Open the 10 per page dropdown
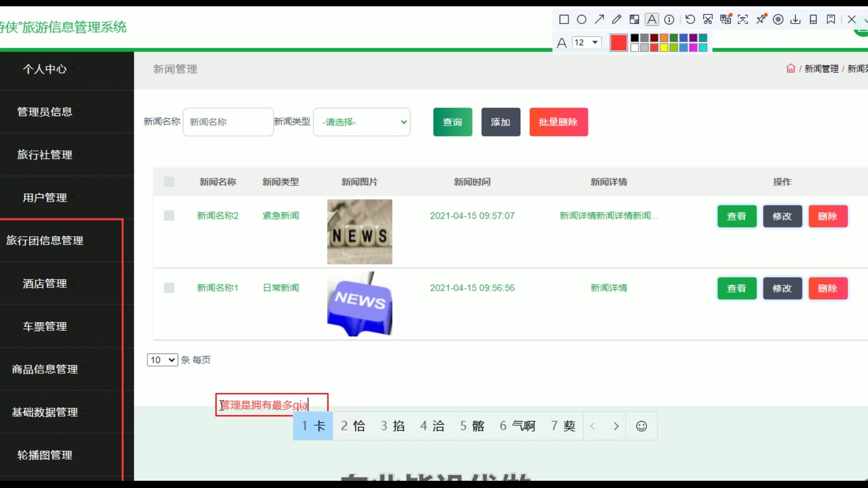The height and width of the screenshot is (488, 868). point(162,360)
